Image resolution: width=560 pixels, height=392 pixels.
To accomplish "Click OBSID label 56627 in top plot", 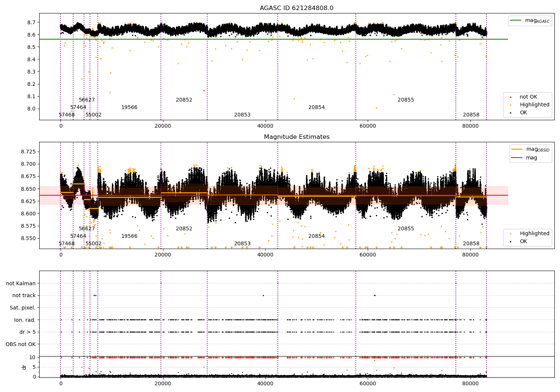I will pos(87,100).
